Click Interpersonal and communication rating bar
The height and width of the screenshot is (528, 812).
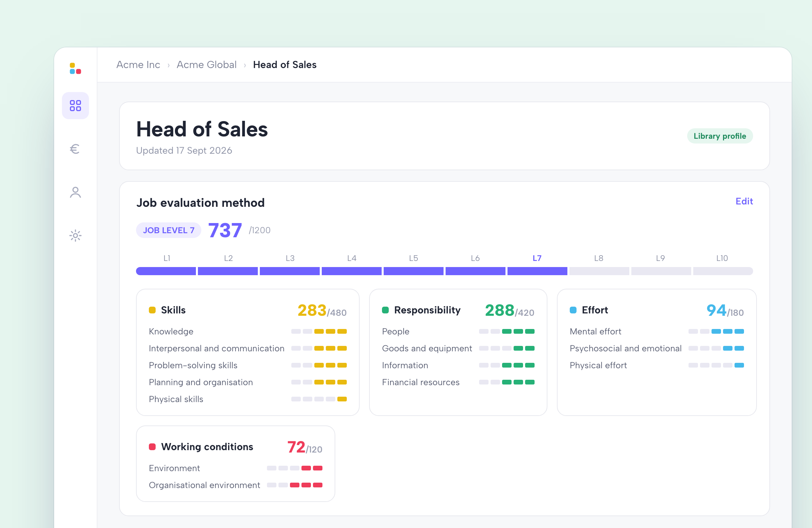pyautogui.click(x=319, y=349)
